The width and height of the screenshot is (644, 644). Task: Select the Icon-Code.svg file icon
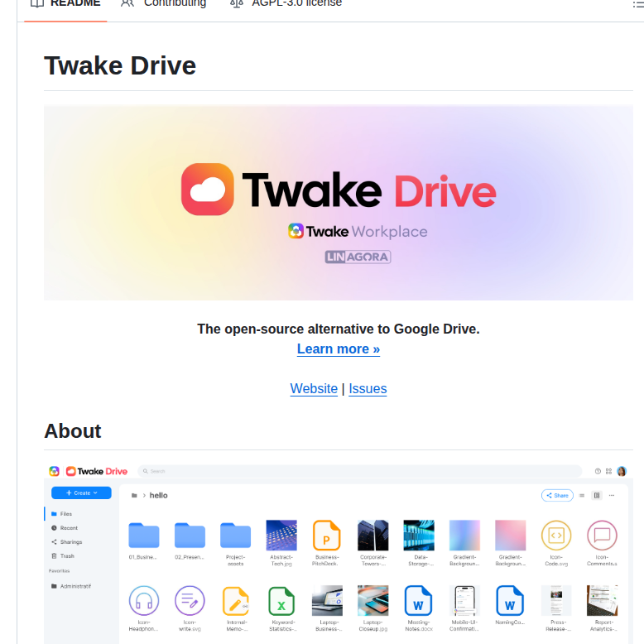pyautogui.click(x=556, y=536)
